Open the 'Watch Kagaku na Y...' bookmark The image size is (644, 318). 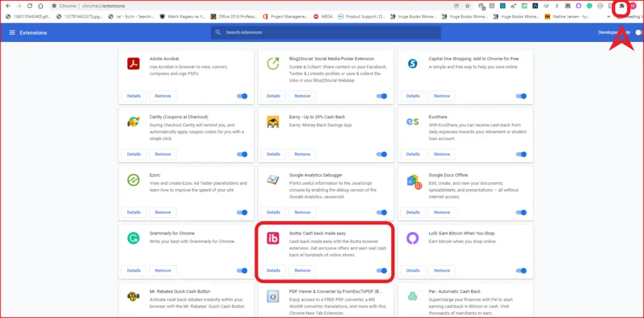[x=183, y=17]
